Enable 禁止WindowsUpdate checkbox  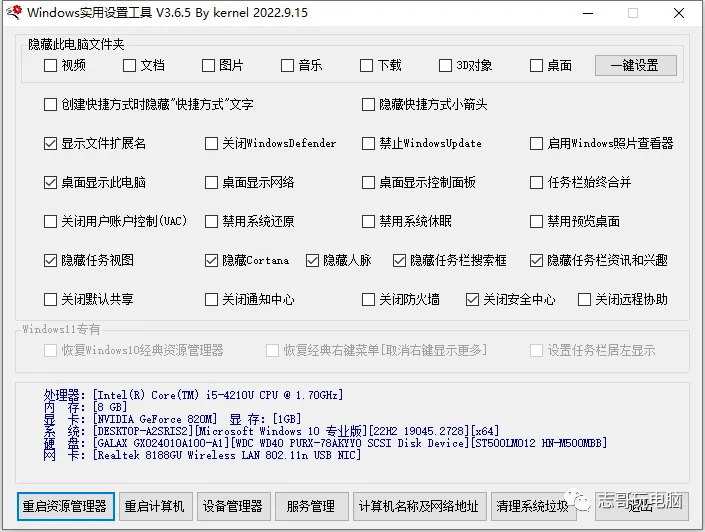(x=368, y=143)
